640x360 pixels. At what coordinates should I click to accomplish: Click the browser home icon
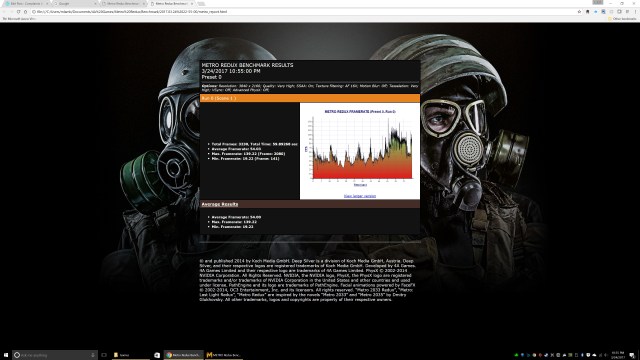pyautogui.click(x=25, y=12)
